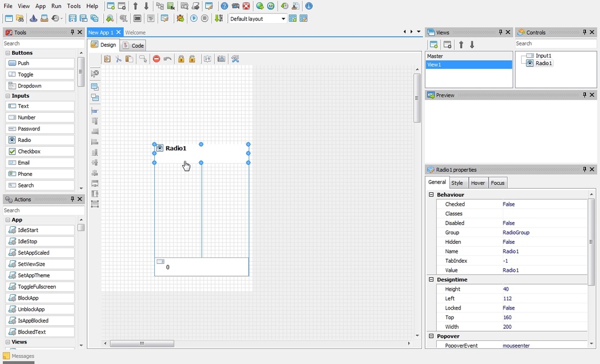Open the Tools menu in menu bar
The image size is (600, 364).
(74, 6)
